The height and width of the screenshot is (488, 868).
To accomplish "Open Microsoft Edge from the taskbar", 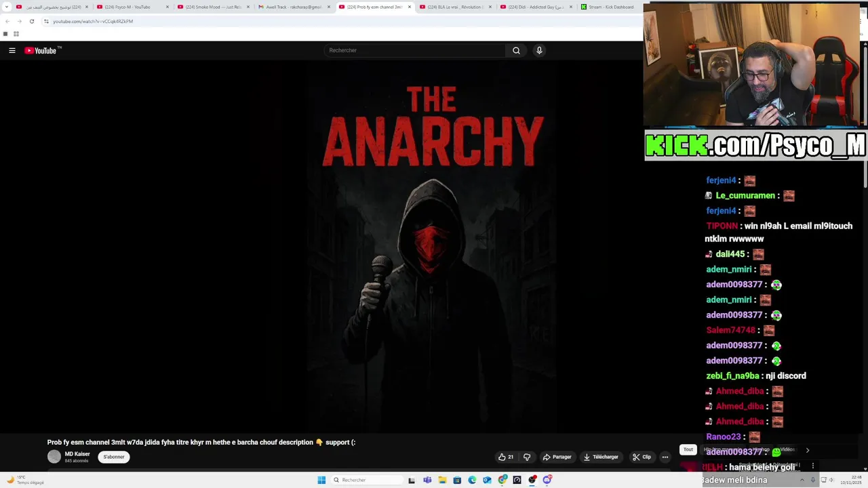I will (x=472, y=480).
